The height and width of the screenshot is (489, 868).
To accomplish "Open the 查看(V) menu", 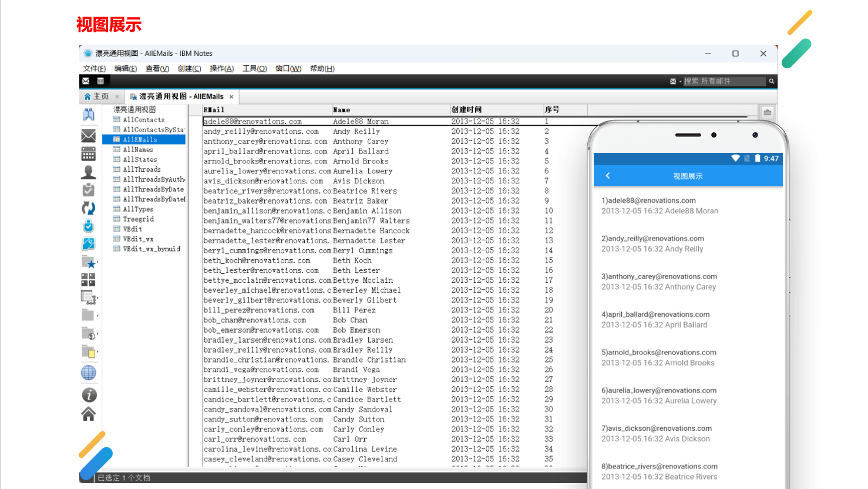I will [x=157, y=69].
